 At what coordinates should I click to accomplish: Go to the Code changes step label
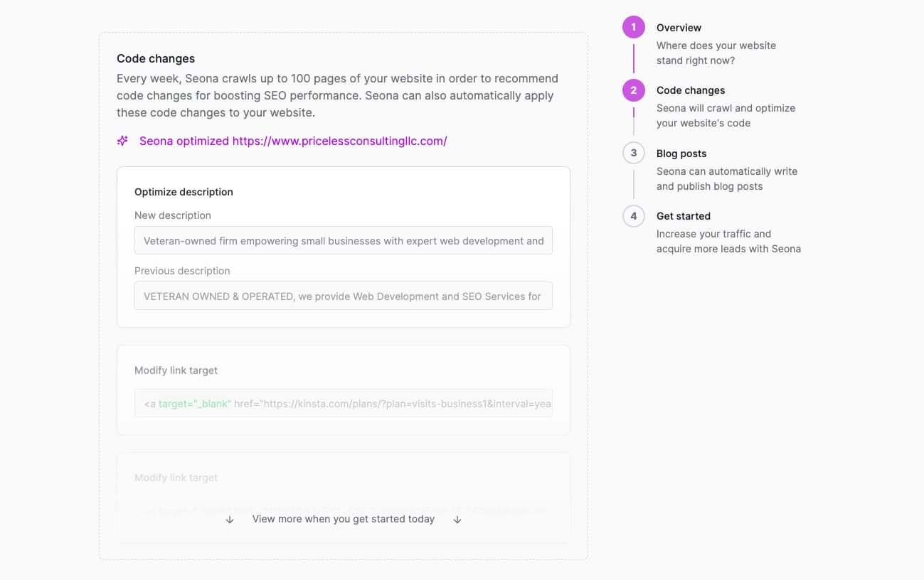(690, 90)
